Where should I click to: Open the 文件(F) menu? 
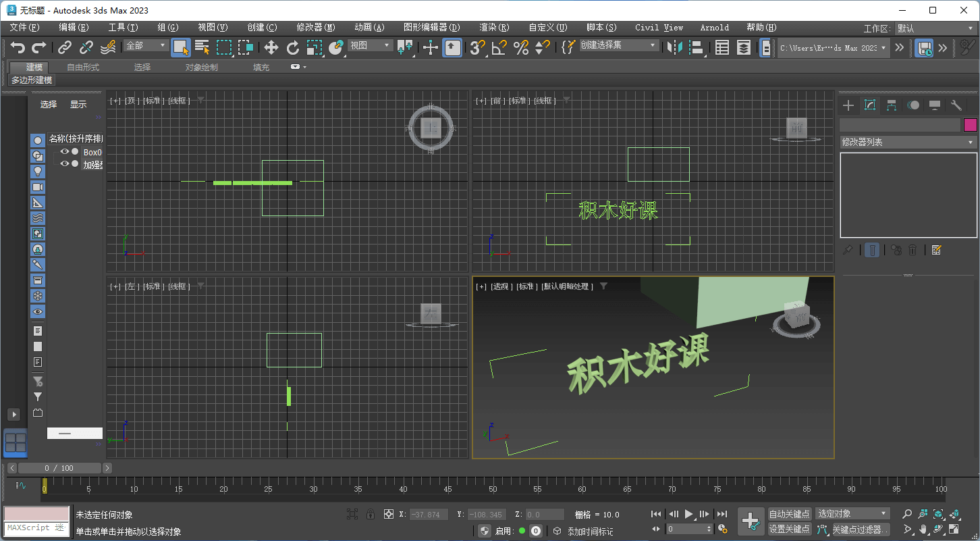coord(24,28)
